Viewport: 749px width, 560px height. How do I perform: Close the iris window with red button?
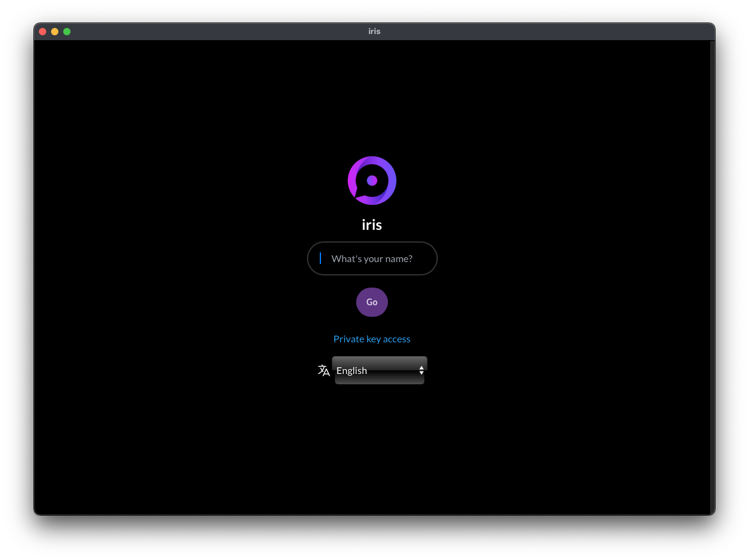pyautogui.click(x=43, y=32)
